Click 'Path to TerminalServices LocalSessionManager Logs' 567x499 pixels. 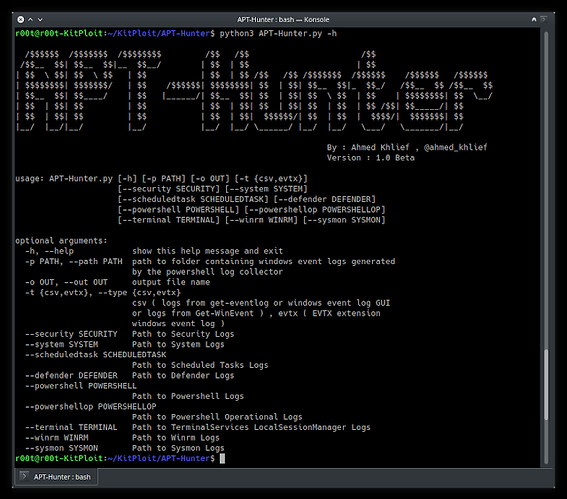251,427
